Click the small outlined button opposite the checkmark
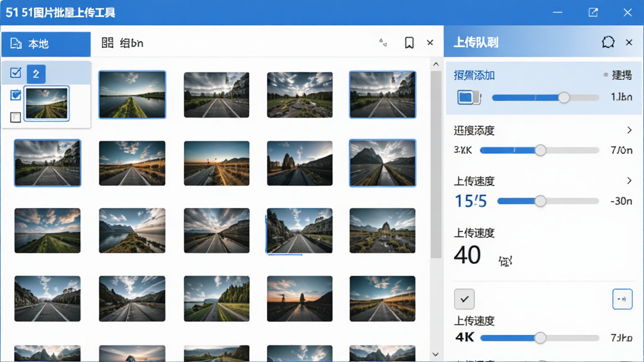This screenshot has height=362, width=644. pyautogui.click(x=622, y=299)
